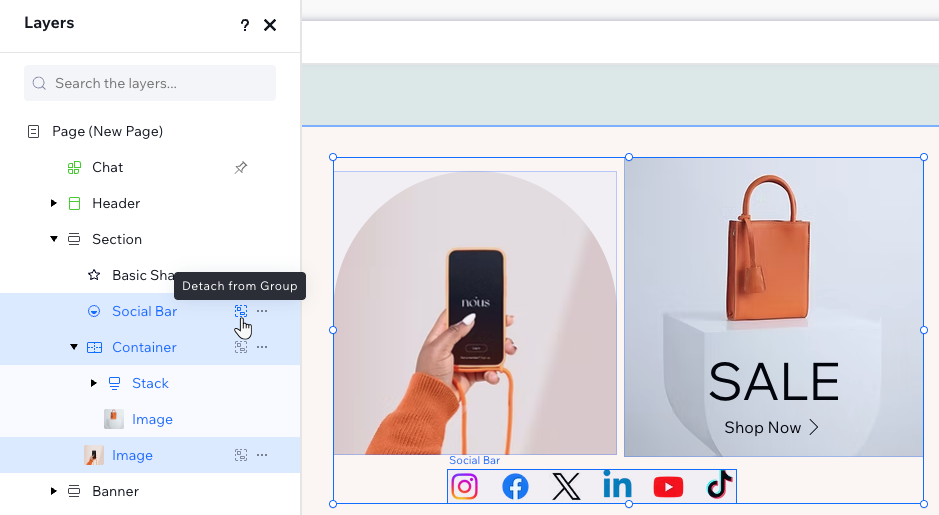Click the phone Image layer thumbnail
The image size is (939, 515).
coord(94,455)
